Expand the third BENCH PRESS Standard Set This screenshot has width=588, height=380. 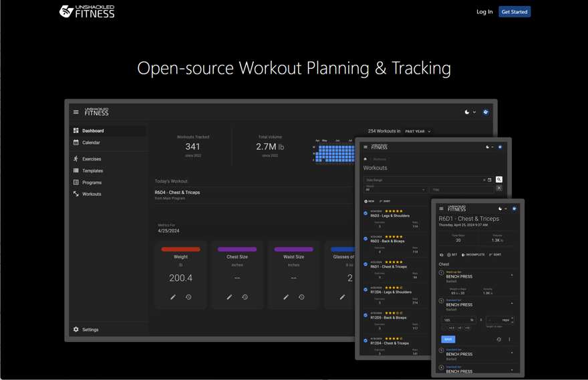pos(512,353)
